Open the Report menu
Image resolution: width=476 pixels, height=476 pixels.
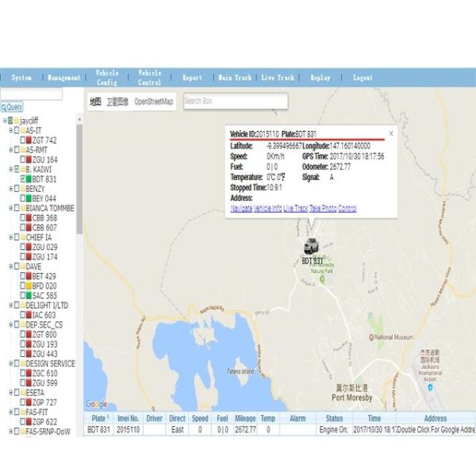coord(192,78)
